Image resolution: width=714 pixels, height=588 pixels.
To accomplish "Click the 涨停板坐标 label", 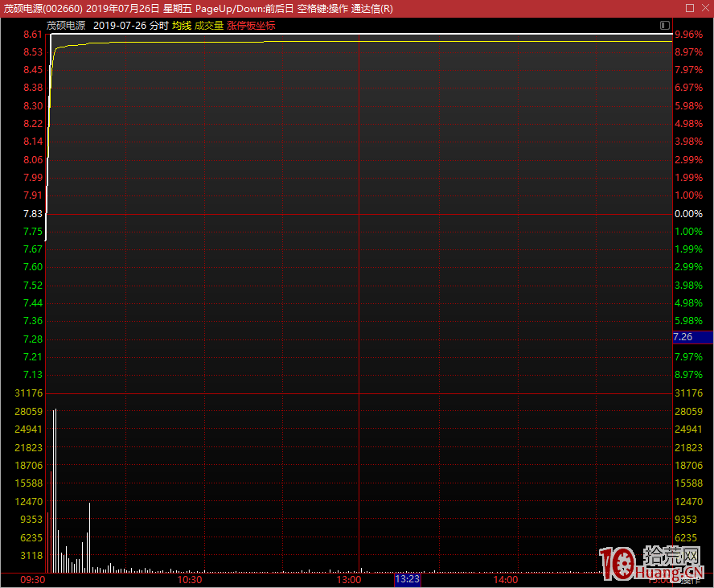I will [251, 26].
